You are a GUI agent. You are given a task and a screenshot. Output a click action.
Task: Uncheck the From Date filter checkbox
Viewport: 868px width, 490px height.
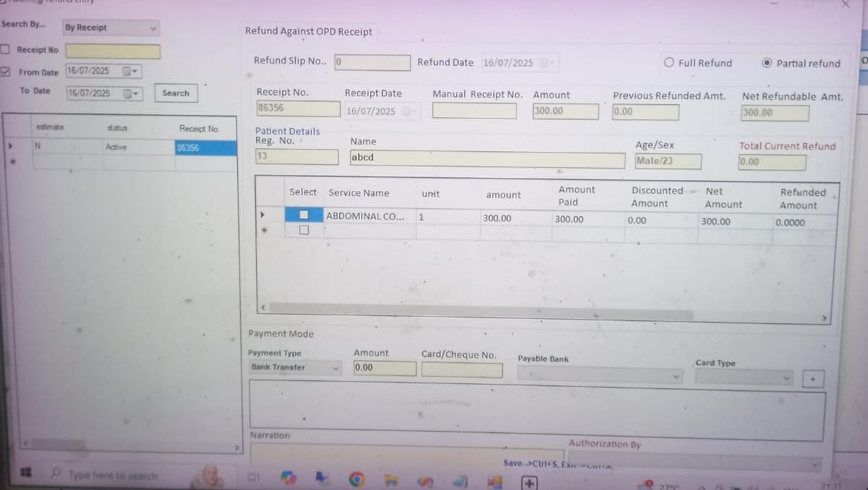point(5,72)
